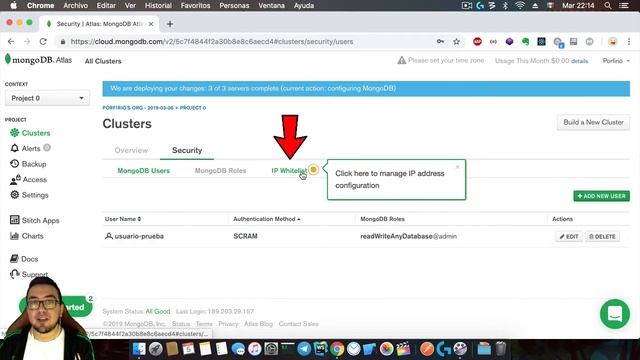Open the Adblock extension icon
Image resolution: width=640 pixels, height=360 pixels.
point(477,42)
